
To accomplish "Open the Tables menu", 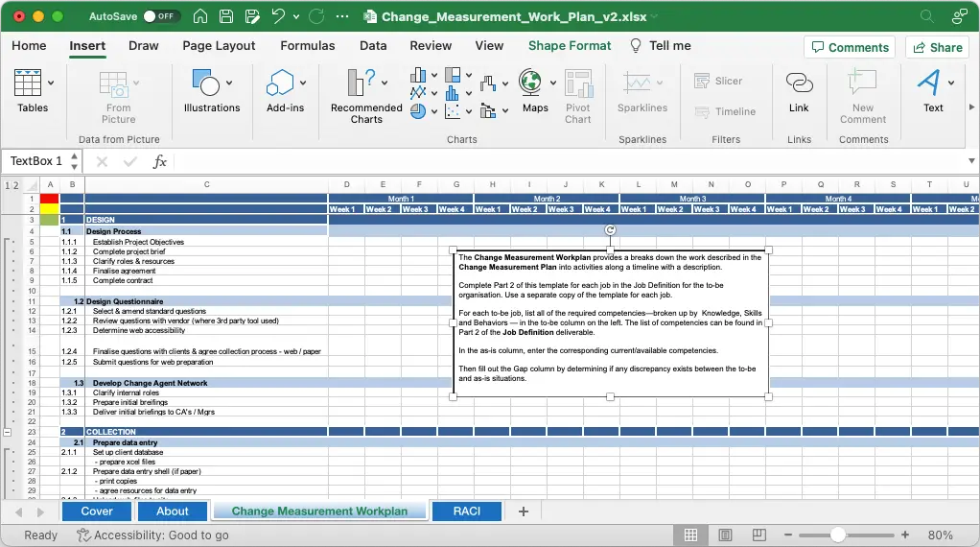I will (x=34, y=91).
